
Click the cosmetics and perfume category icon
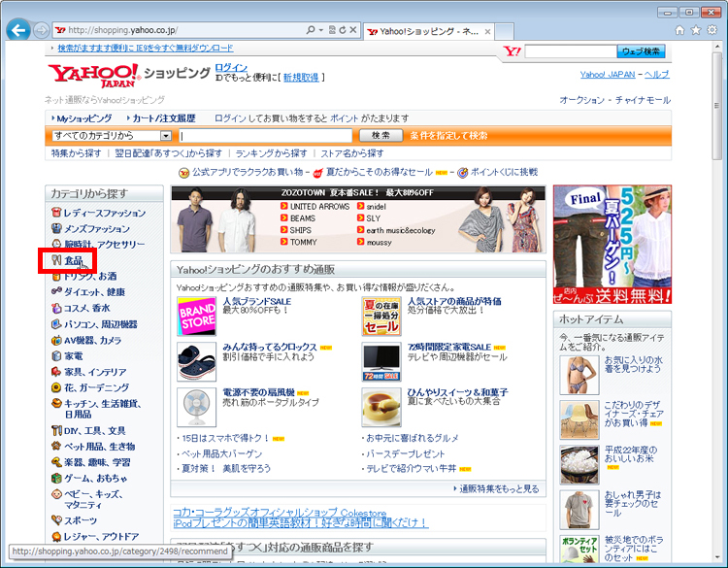(56, 308)
